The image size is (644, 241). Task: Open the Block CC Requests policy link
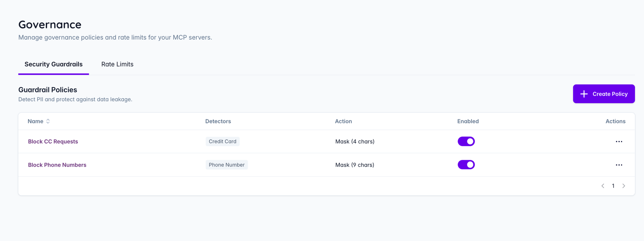53,142
